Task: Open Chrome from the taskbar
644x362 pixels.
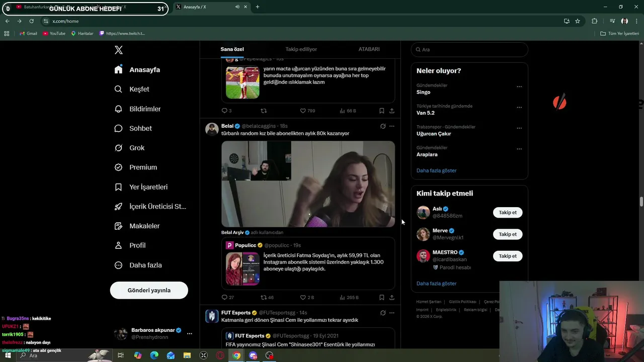Action: [x=236, y=355]
